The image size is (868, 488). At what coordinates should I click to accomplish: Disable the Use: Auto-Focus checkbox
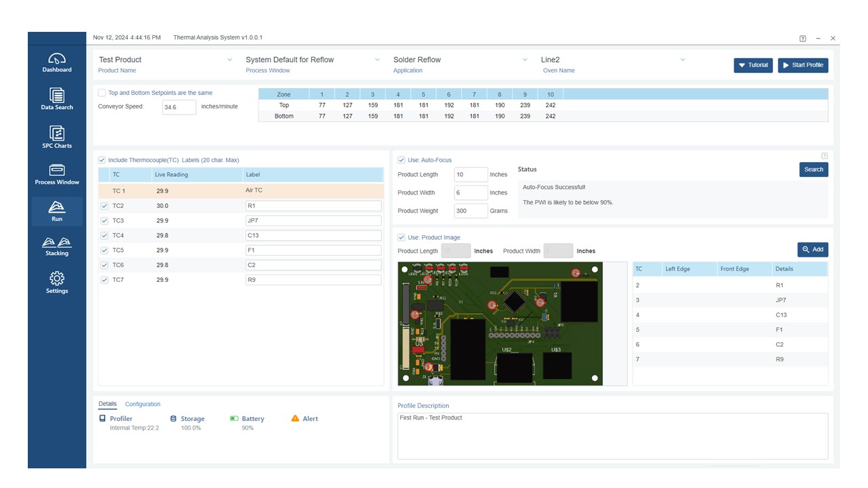click(401, 160)
